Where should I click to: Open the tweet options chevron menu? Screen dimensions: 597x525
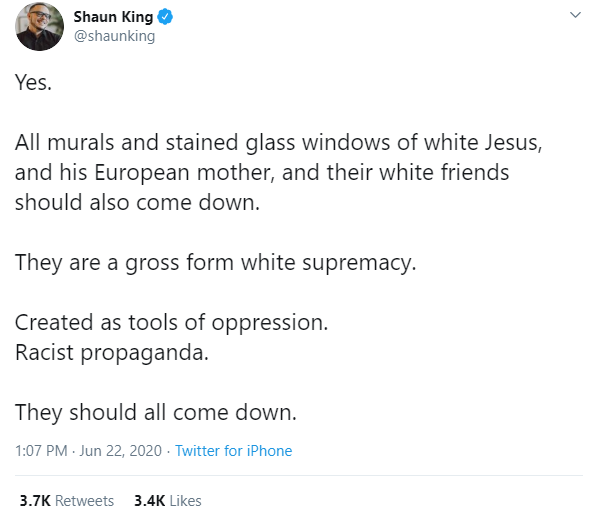[x=575, y=15]
